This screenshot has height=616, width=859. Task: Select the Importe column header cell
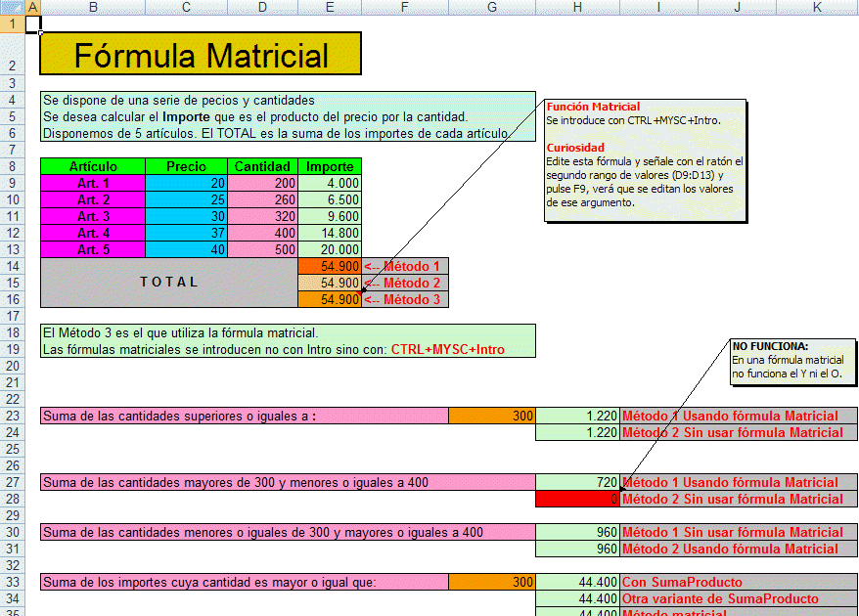point(329,166)
